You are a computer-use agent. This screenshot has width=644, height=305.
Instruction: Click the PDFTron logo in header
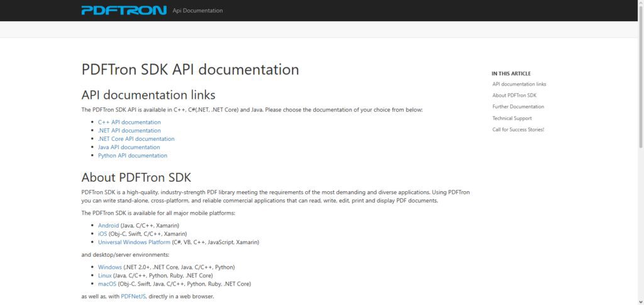click(x=124, y=10)
